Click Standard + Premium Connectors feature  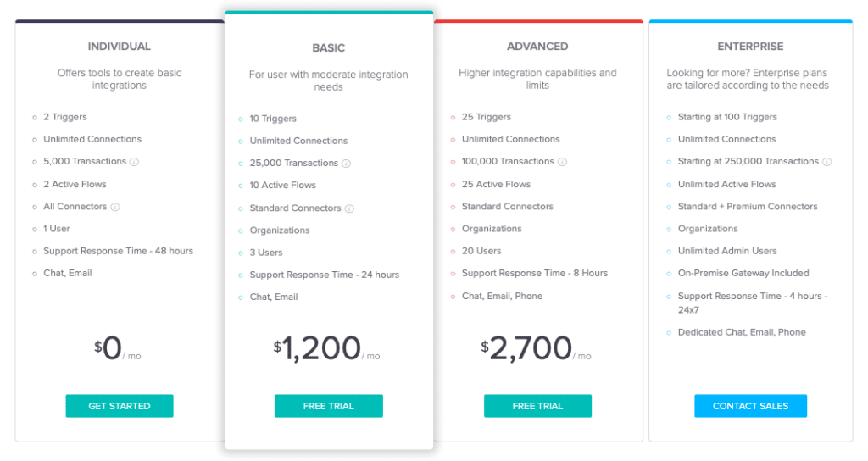click(747, 206)
